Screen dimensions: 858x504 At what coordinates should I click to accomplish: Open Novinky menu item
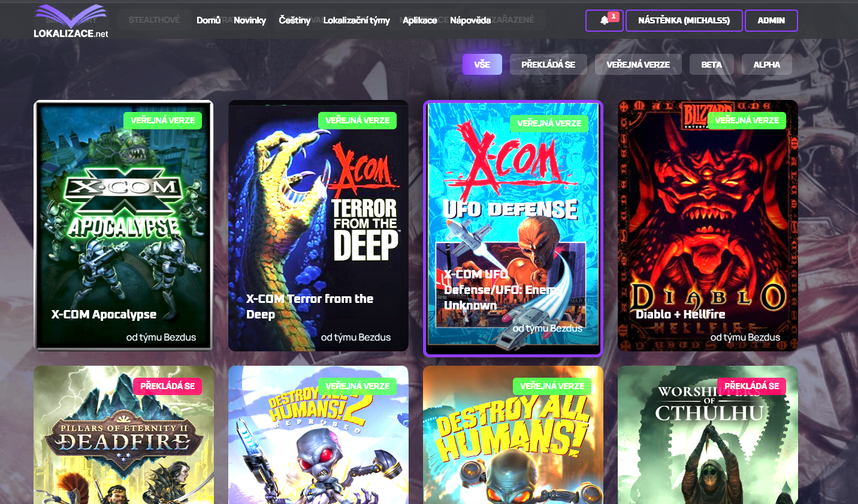click(x=250, y=20)
